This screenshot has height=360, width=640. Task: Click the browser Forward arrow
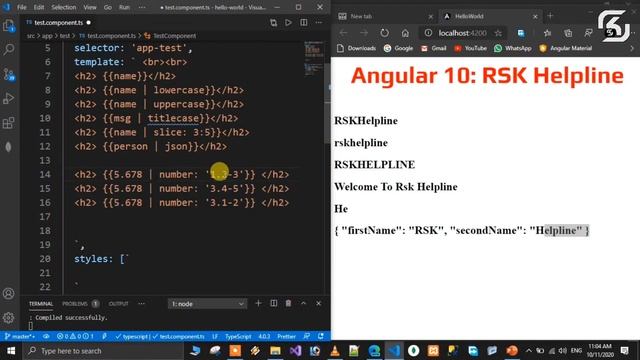[364, 33]
